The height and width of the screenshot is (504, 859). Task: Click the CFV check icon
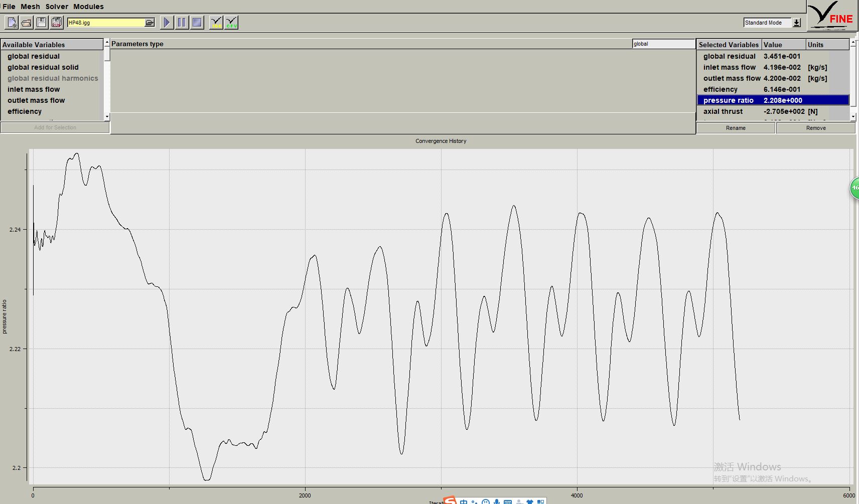pos(231,23)
